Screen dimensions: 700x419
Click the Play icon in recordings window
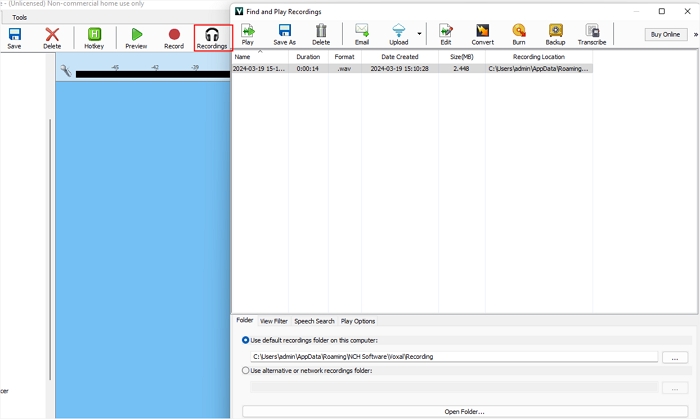tap(247, 35)
